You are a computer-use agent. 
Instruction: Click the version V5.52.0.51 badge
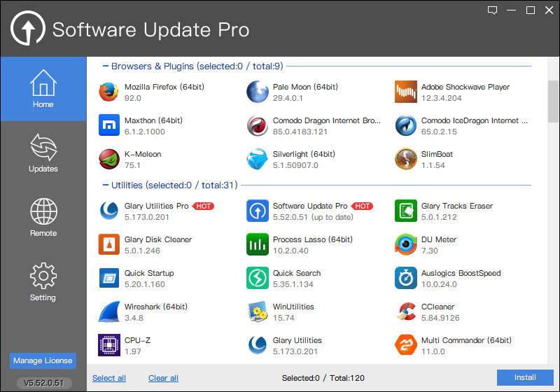tap(44, 383)
